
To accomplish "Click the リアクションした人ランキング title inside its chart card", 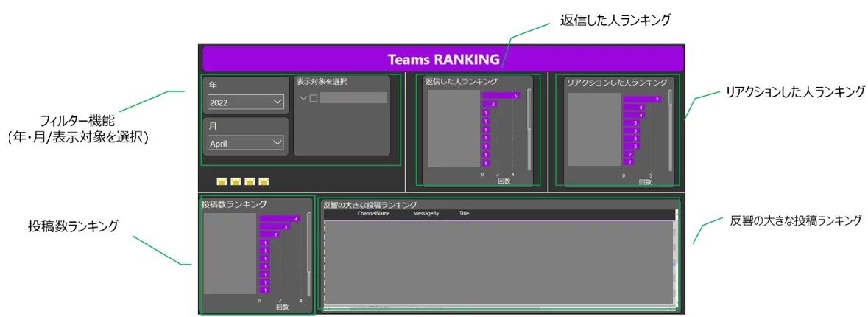I will pos(617,82).
